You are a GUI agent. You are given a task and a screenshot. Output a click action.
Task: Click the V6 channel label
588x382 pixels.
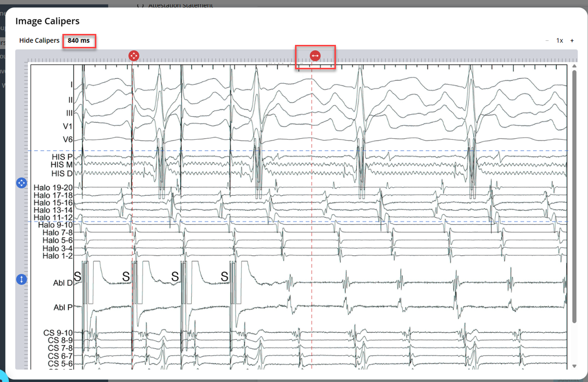coord(67,140)
